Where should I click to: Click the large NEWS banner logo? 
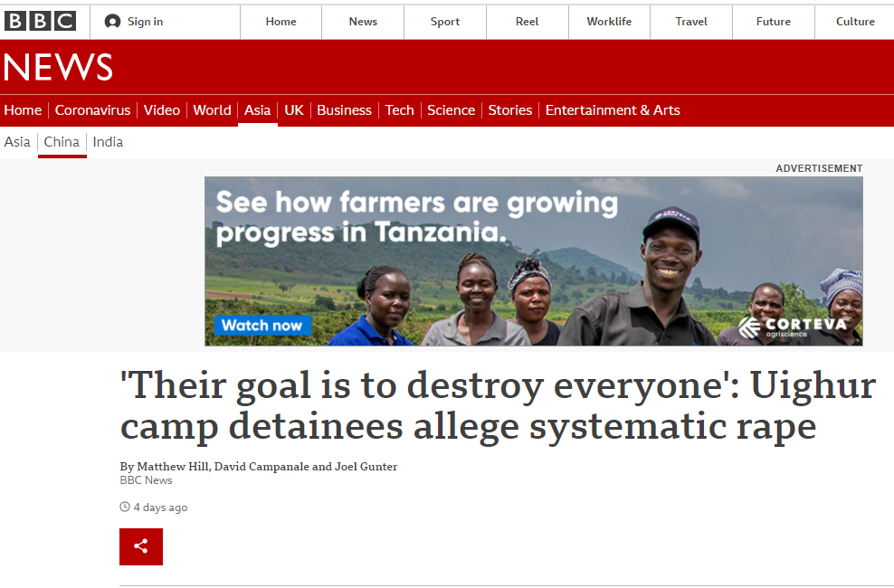[x=58, y=67]
